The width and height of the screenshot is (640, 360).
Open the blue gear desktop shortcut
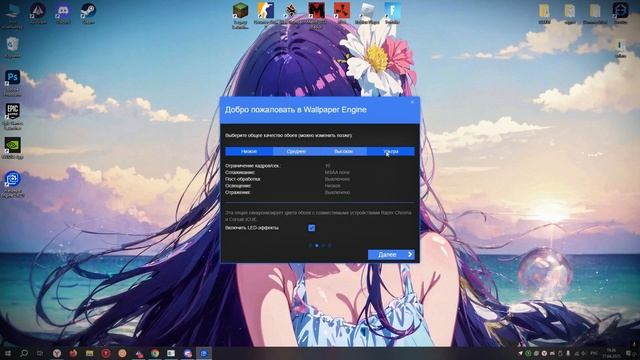coord(13,184)
